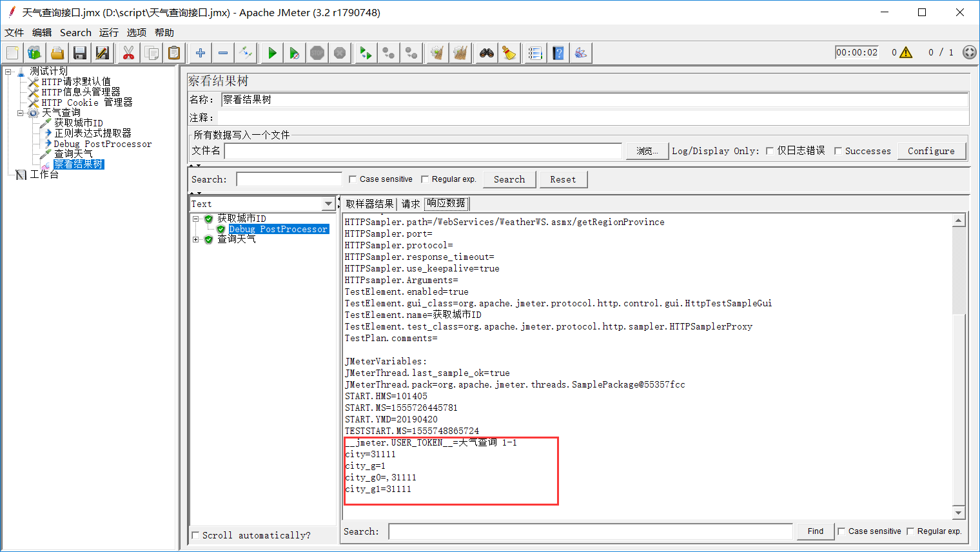Collapse the 测试计划 root node
Screen dimensions: 980x552
(x=8, y=72)
